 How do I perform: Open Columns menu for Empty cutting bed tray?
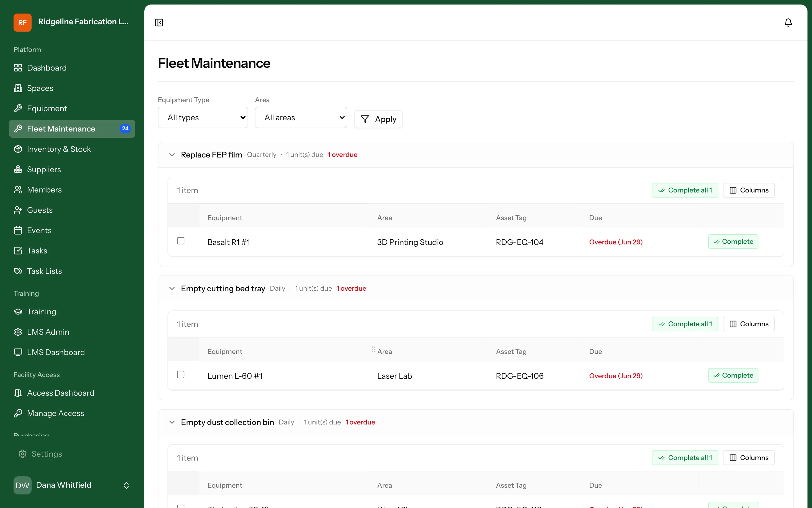tap(749, 324)
